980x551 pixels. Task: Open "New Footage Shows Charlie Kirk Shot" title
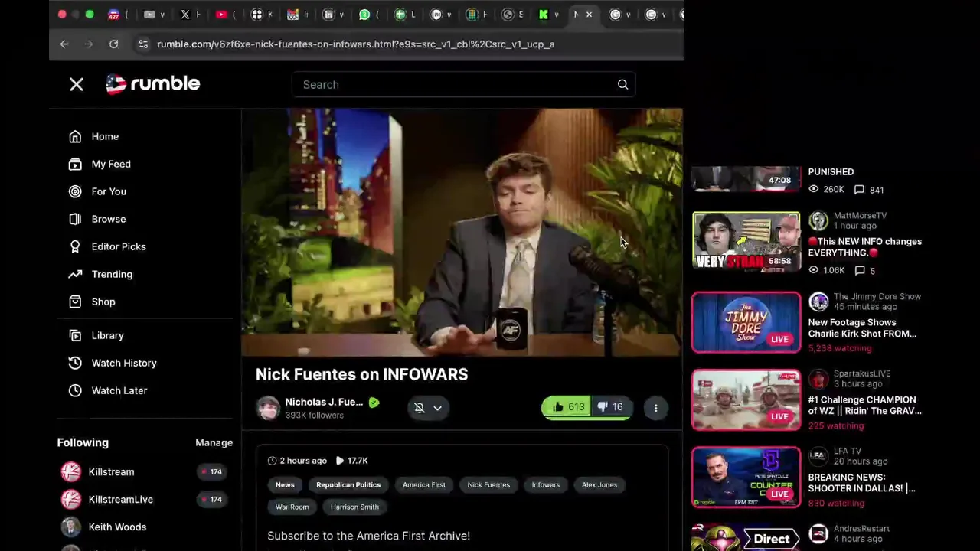(862, 328)
